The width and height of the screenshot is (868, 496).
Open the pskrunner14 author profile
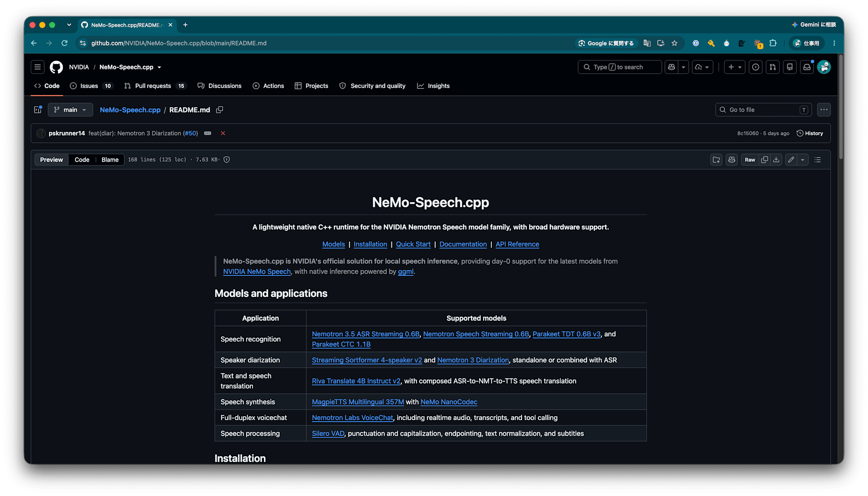pos(66,133)
